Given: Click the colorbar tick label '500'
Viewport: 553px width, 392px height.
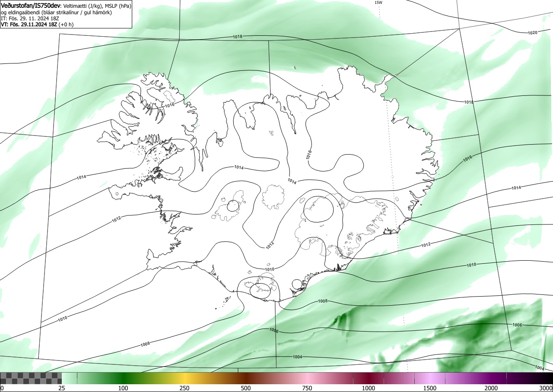Looking at the screenshot, I should coord(246,388).
